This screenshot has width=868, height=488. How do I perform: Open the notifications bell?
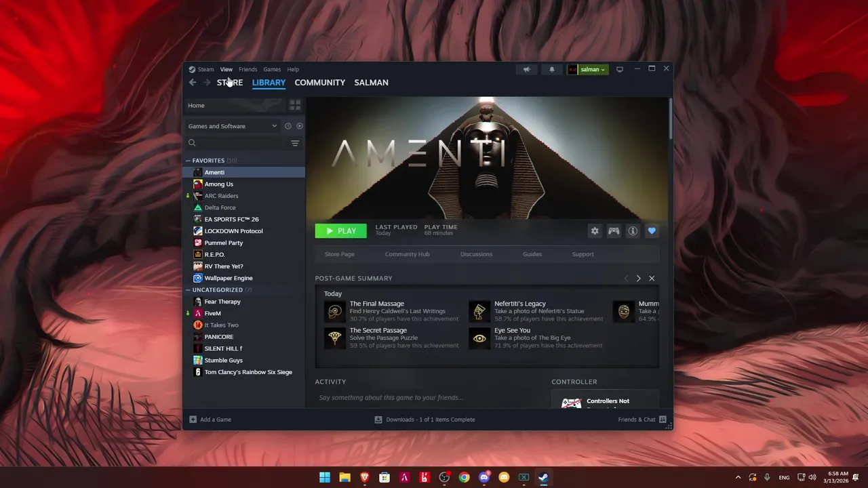(x=551, y=69)
